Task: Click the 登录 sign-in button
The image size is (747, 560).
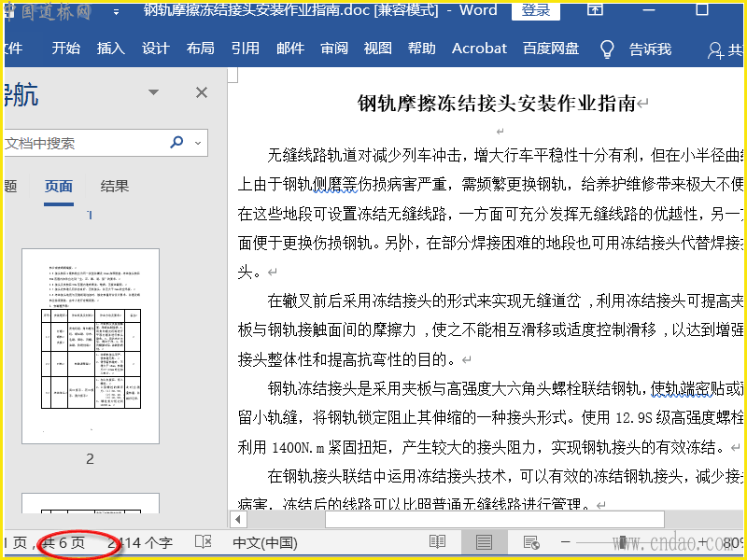Action: click(x=535, y=11)
